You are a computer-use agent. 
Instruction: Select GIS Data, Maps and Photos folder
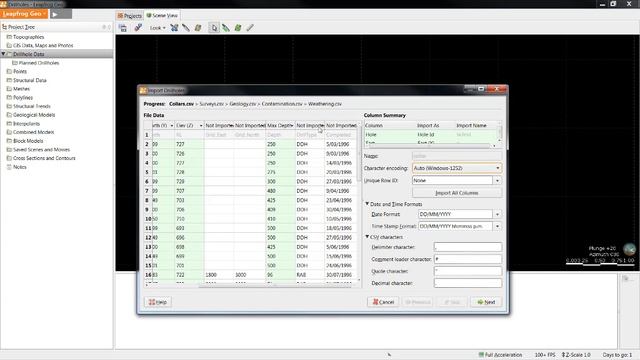[x=43, y=45]
